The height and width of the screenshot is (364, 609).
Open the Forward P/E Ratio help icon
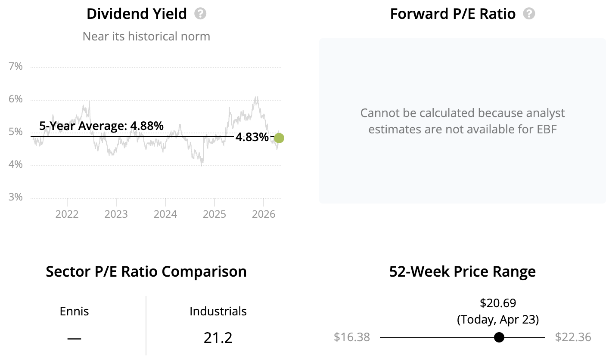[x=529, y=14]
